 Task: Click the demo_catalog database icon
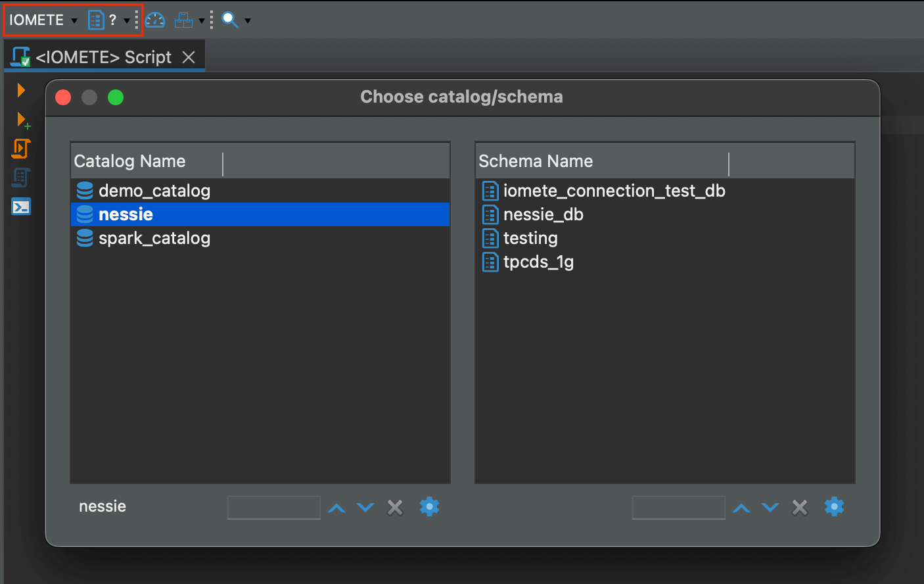coord(85,191)
